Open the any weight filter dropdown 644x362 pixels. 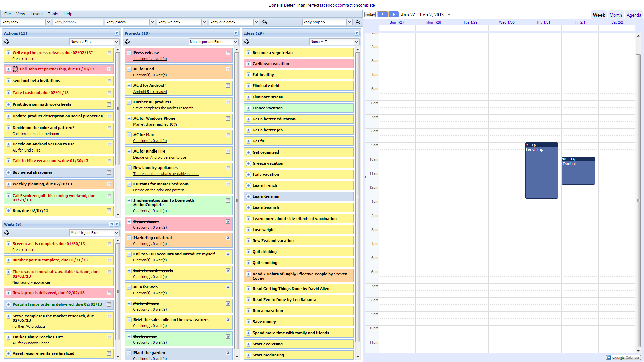204,22
